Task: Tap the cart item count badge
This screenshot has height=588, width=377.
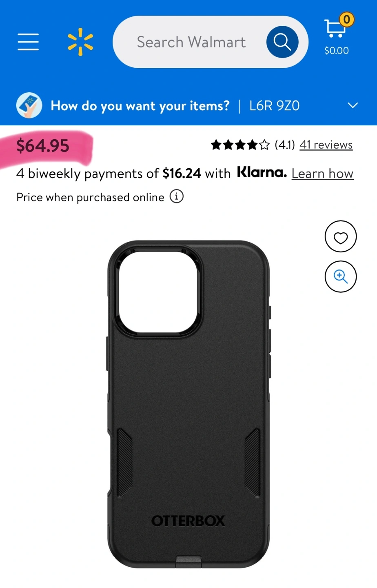Action: tap(346, 19)
